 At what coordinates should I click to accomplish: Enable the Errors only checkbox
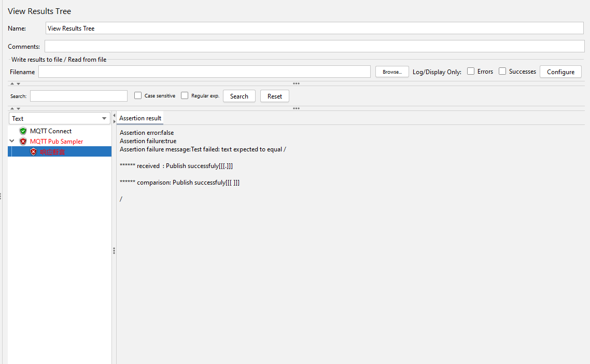pyautogui.click(x=471, y=71)
